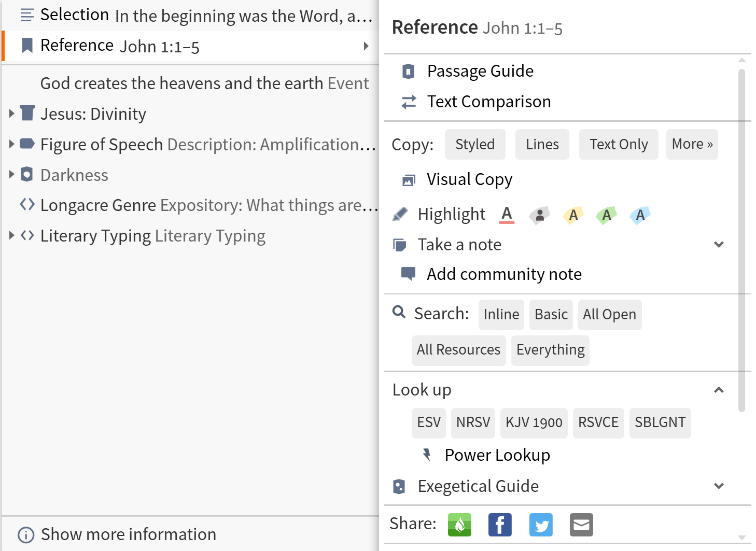
Task: Choose Power Lookup
Action: [497, 455]
